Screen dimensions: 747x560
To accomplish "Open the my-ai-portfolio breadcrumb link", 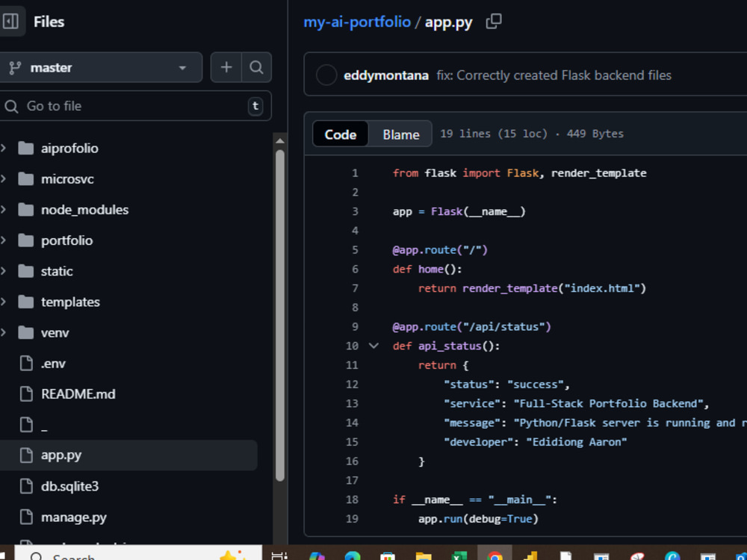I will coord(357,22).
